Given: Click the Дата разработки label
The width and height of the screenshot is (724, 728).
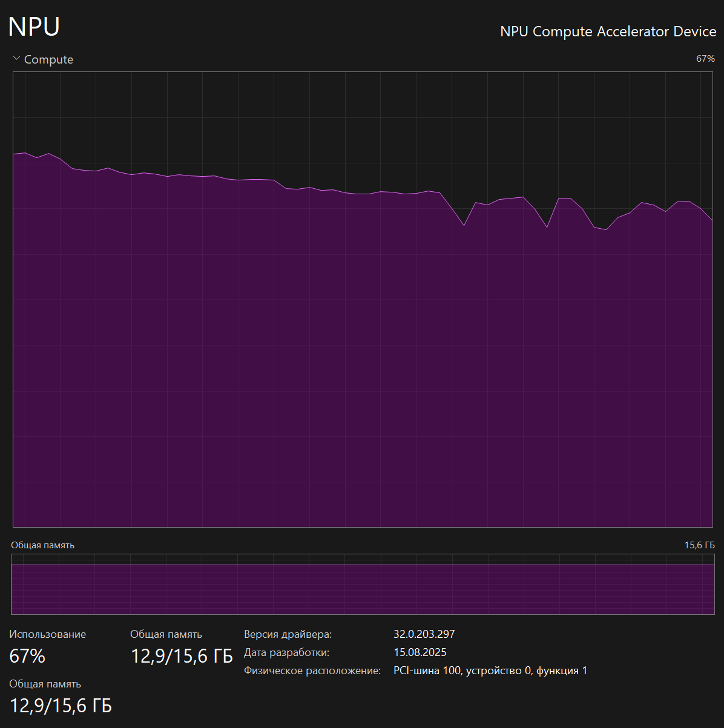Looking at the screenshot, I should point(286,652).
